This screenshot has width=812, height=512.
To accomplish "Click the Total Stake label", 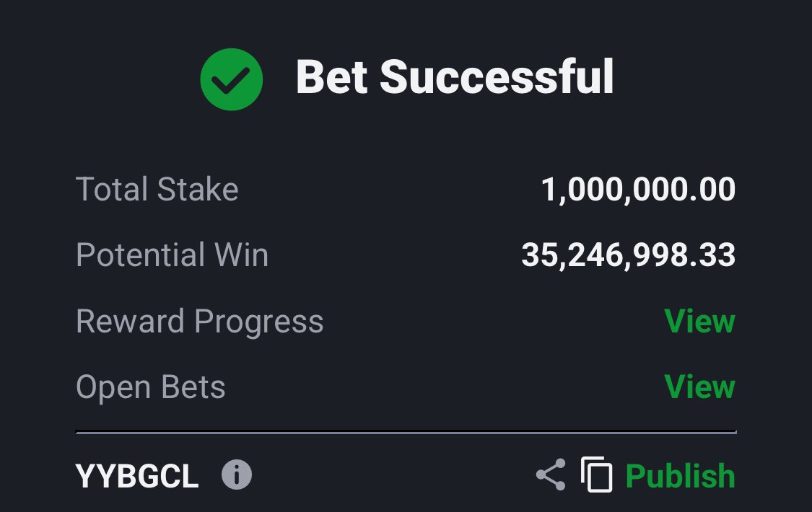I will tap(157, 189).
